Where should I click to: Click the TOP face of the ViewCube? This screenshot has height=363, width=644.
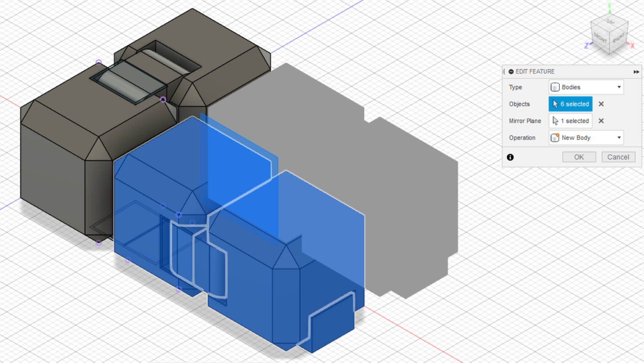pos(609,22)
